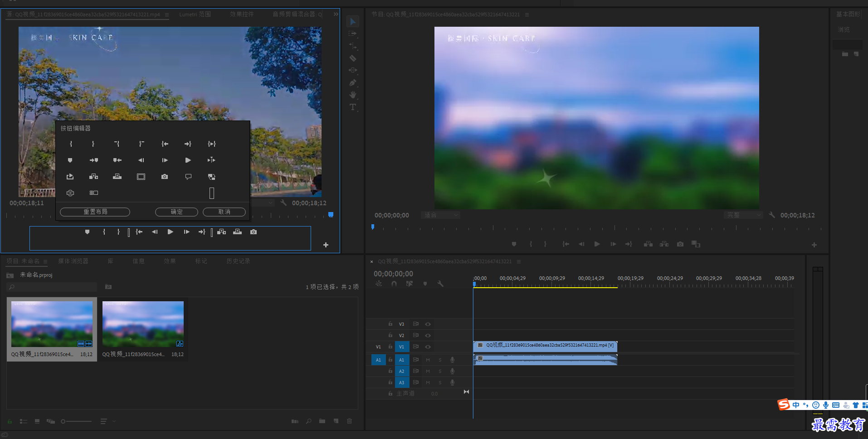
Task: Click Safe Margins icon in button editor
Action: coord(141,177)
